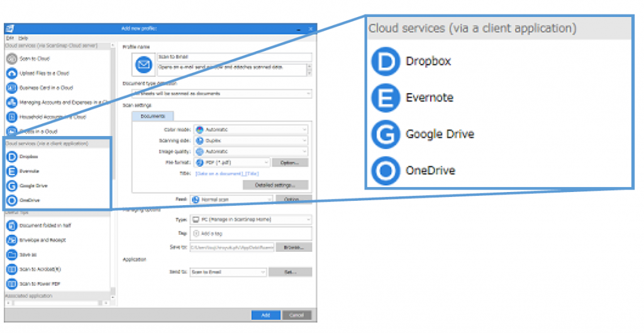Click the Add a tag plus icon

click(196, 234)
